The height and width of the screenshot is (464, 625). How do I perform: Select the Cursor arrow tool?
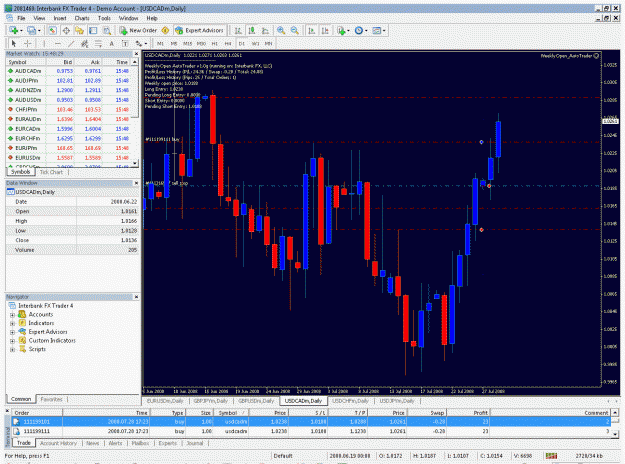tap(14, 43)
